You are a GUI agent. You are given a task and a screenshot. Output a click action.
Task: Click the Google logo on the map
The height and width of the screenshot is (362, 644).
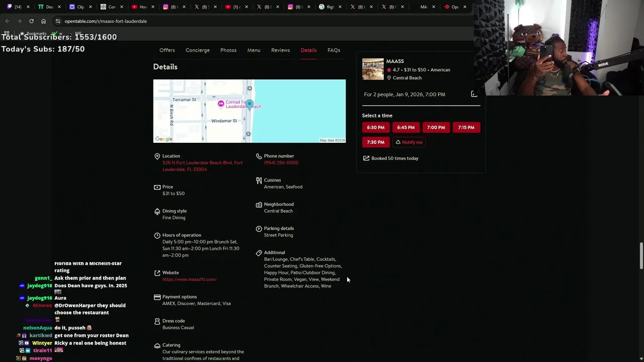164,139
